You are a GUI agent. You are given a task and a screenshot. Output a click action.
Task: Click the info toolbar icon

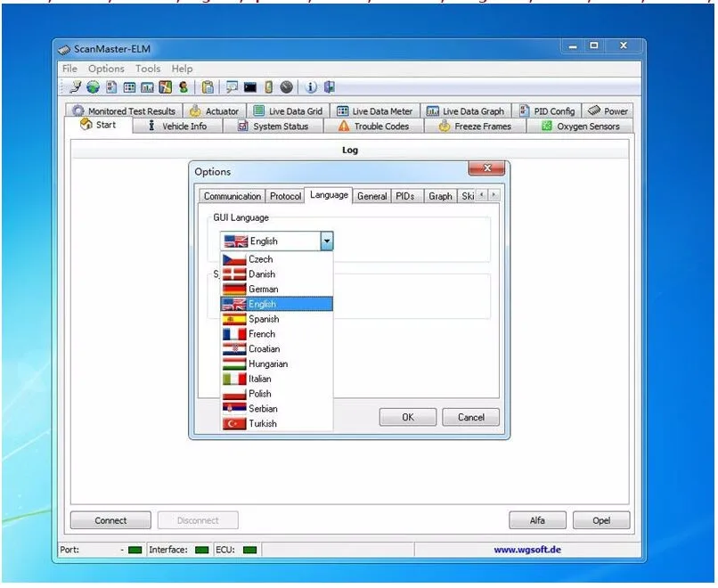(x=309, y=86)
